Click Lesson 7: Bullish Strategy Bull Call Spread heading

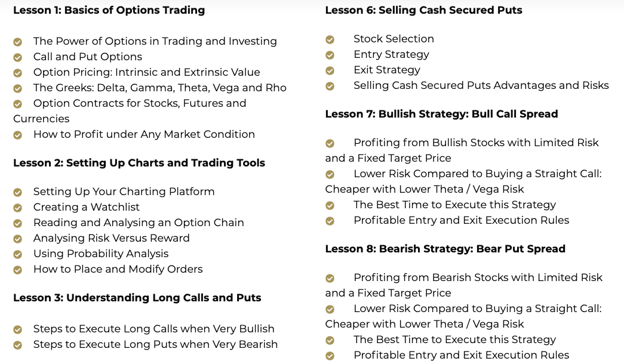(x=441, y=114)
